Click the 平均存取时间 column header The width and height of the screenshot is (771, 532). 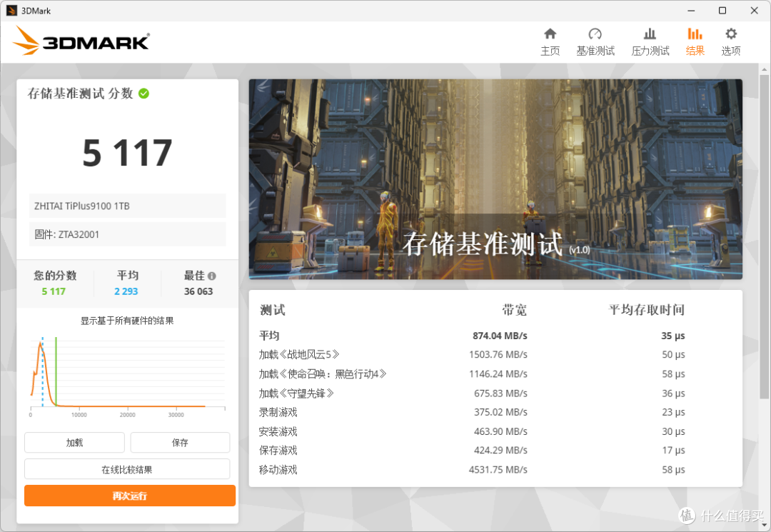[647, 310]
